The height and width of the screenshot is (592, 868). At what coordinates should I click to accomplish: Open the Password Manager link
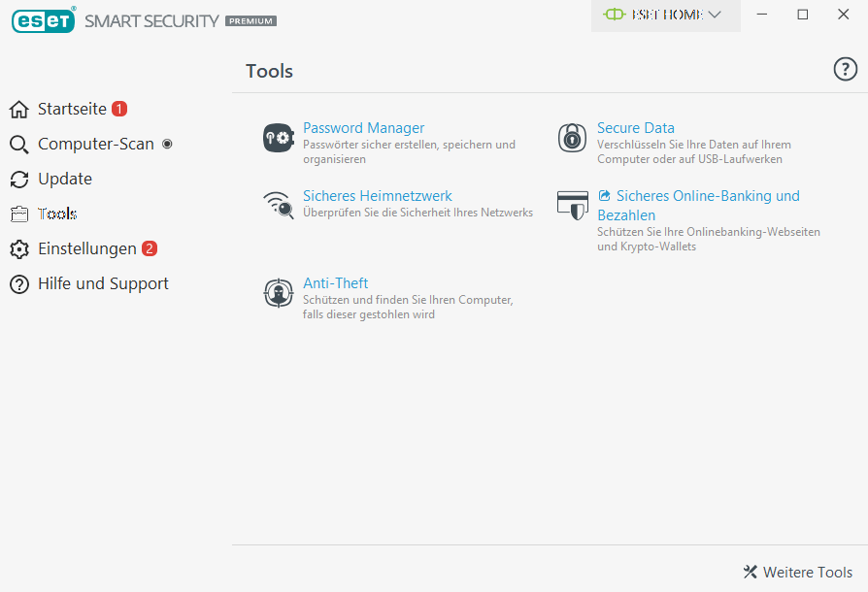click(x=363, y=128)
